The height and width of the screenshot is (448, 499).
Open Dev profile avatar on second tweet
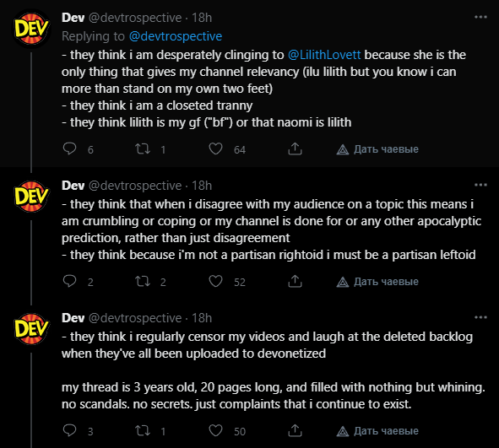(31, 196)
